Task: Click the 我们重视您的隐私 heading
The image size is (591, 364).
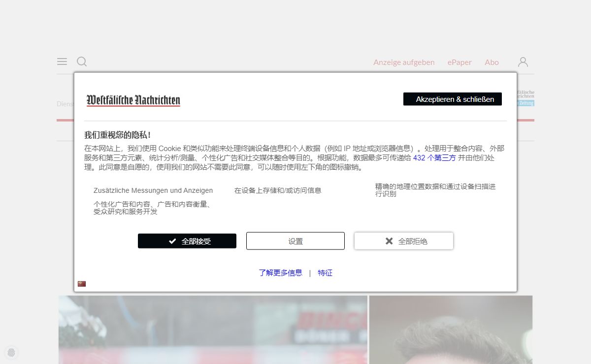Action: click(118, 135)
